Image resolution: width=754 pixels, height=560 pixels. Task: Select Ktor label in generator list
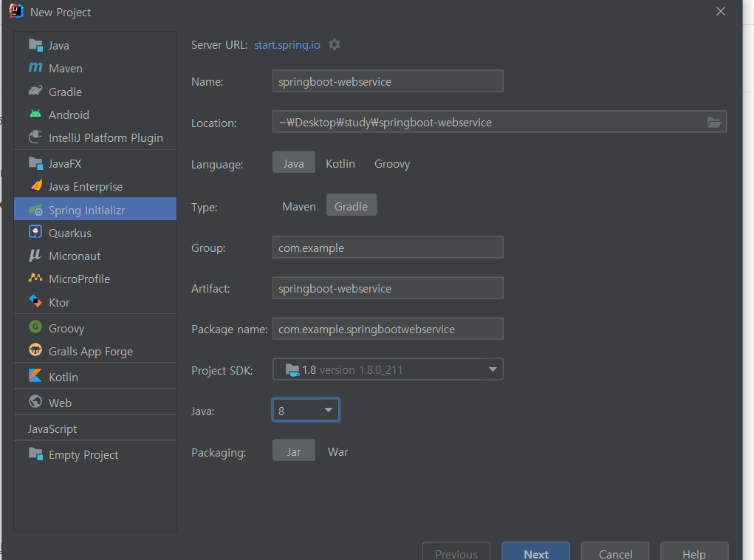59,303
